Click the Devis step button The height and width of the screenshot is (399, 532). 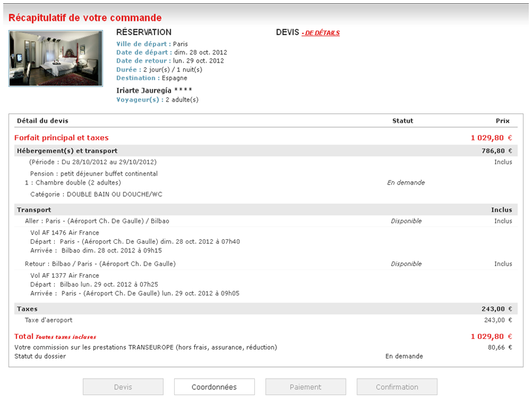[x=123, y=387]
